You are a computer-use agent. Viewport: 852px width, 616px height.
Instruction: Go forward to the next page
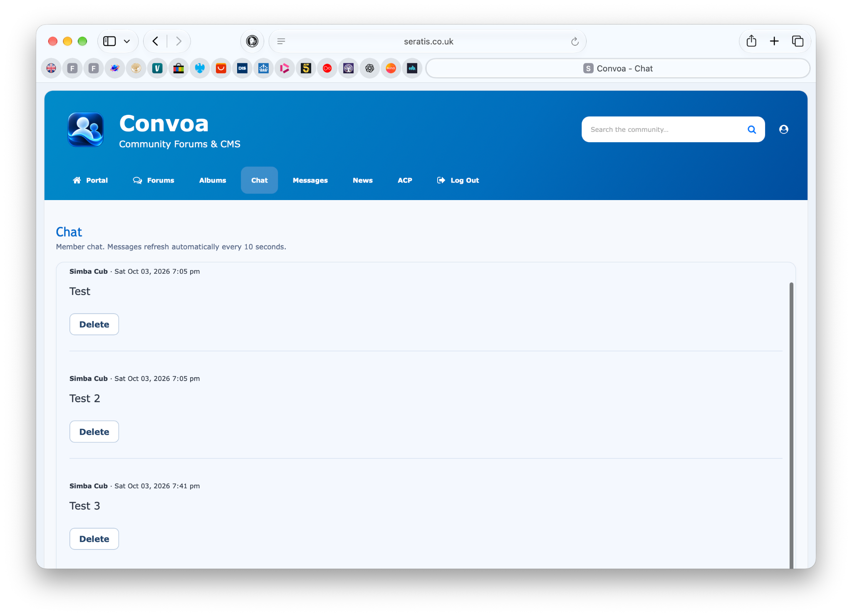[179, 41]
